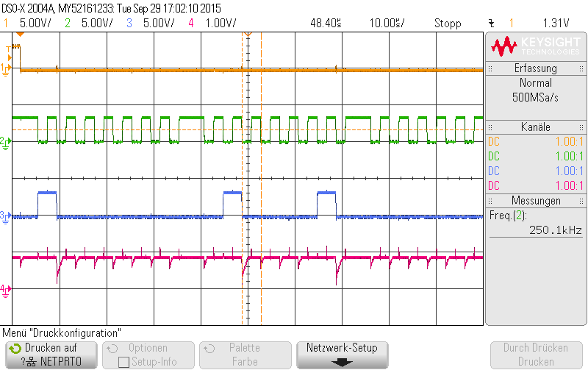Open the Palette Farbe softkey
The height and width of the screenshot is (370, 588).
(x=245, y=355)
